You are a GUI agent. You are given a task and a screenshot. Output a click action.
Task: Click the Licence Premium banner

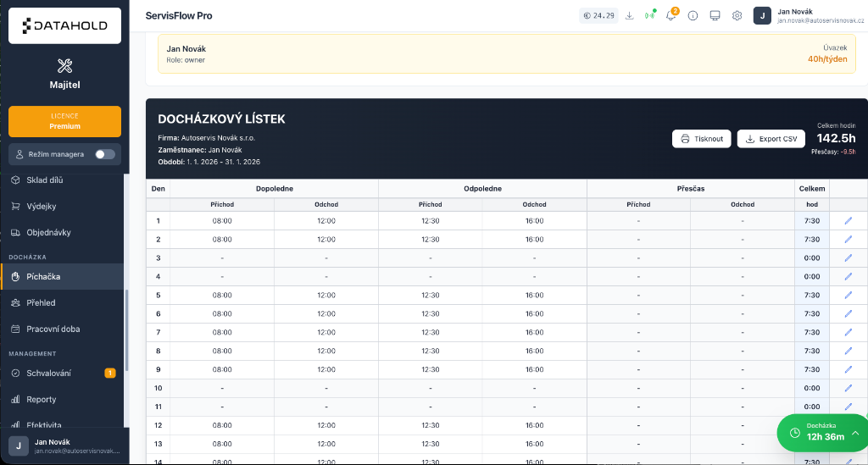(64, 121)
